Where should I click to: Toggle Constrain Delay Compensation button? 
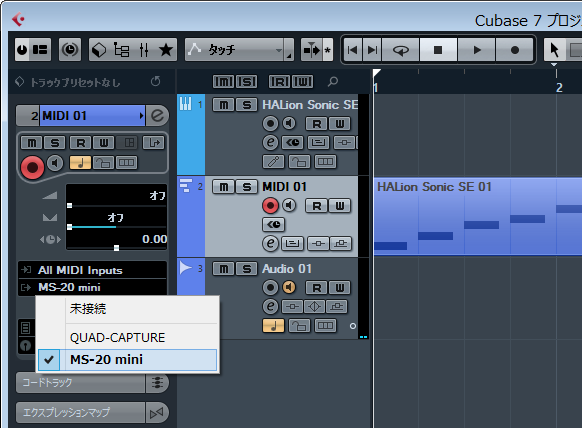pyautogui.click(x=22, y=49)
